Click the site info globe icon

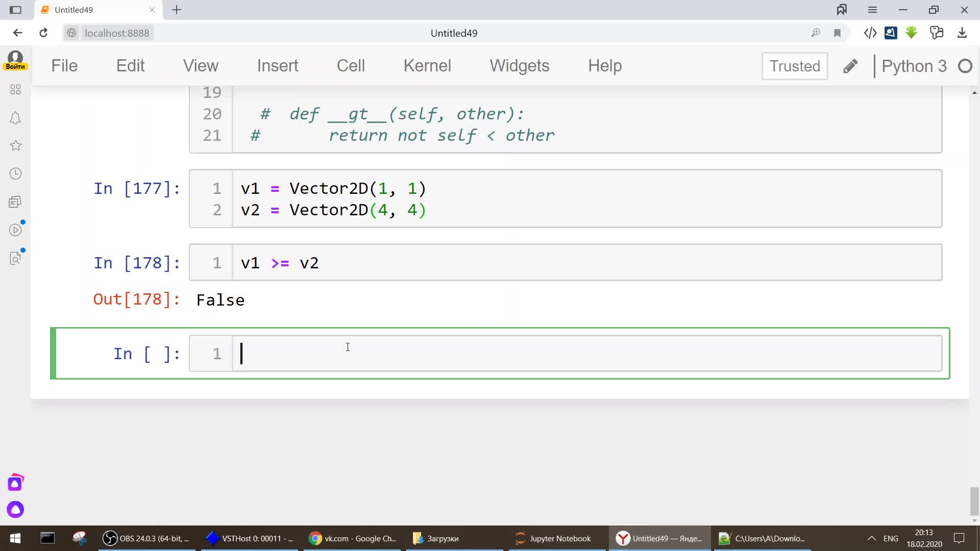tap(71, 33)
